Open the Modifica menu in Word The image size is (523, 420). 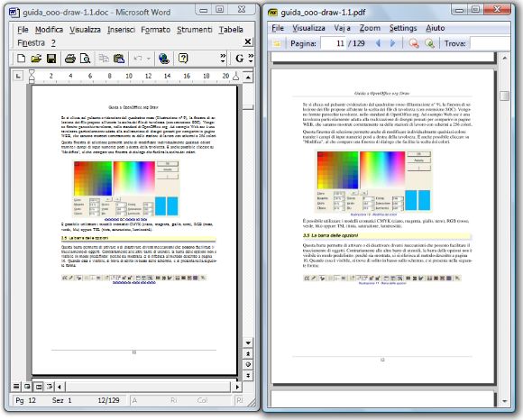pyautogui.click(x=49, y=30)
